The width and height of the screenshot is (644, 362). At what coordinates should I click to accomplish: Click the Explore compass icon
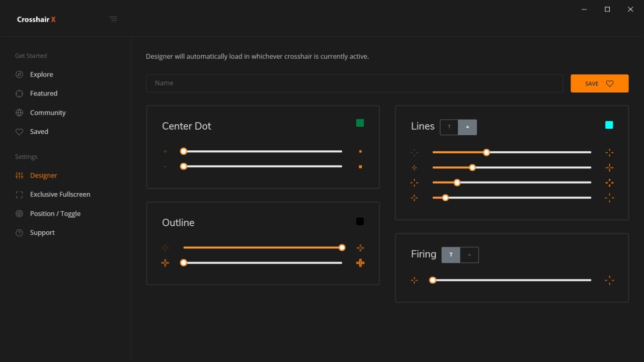point(19,74)
